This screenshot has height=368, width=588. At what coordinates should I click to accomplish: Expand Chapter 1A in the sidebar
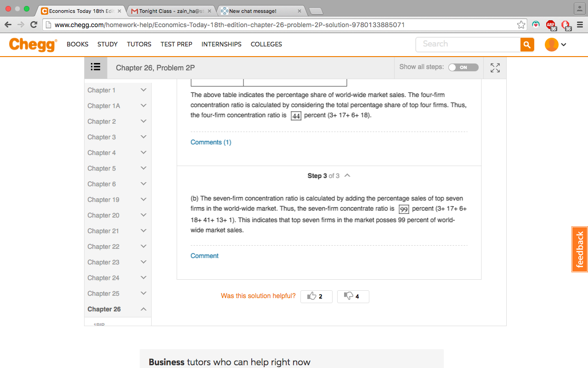point(118,106)
